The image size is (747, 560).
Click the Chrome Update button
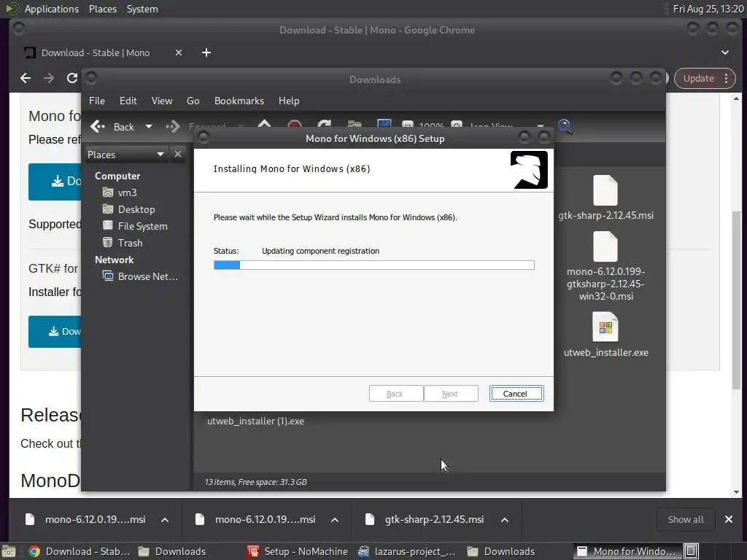coord(698,78)
